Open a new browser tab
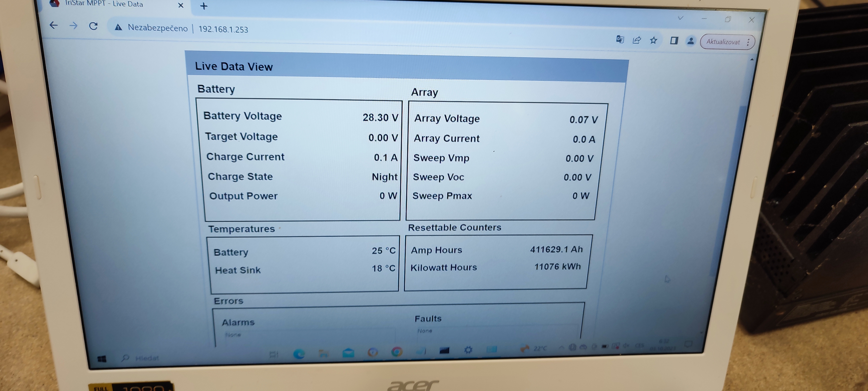 (x=204, y=6)
